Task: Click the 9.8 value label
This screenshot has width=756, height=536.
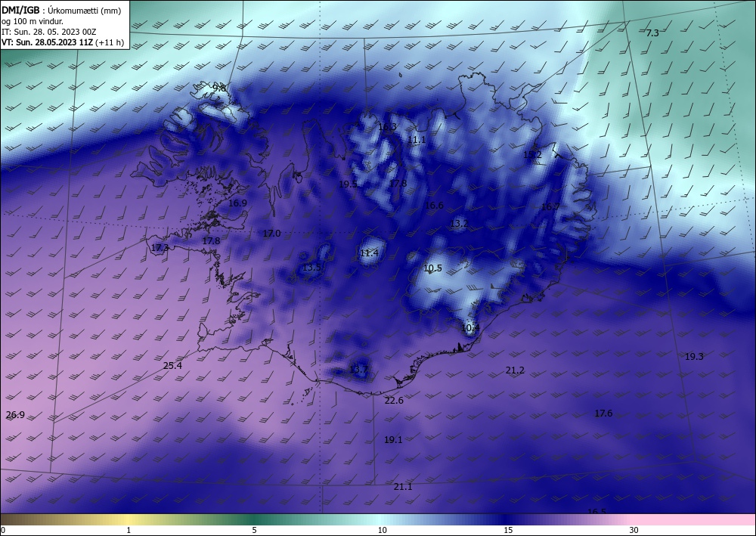Action: [x=219, y=88]
